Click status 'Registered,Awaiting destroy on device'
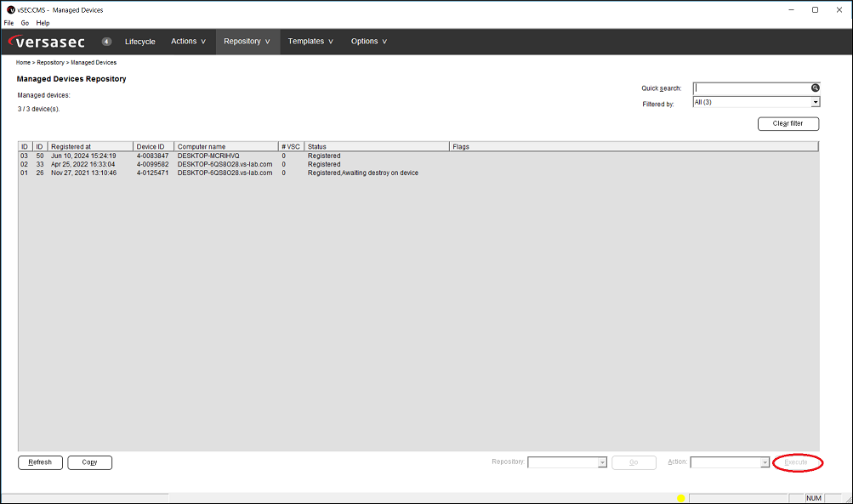Viewport: 853px width, 504px height. click(x=363, y=173)
